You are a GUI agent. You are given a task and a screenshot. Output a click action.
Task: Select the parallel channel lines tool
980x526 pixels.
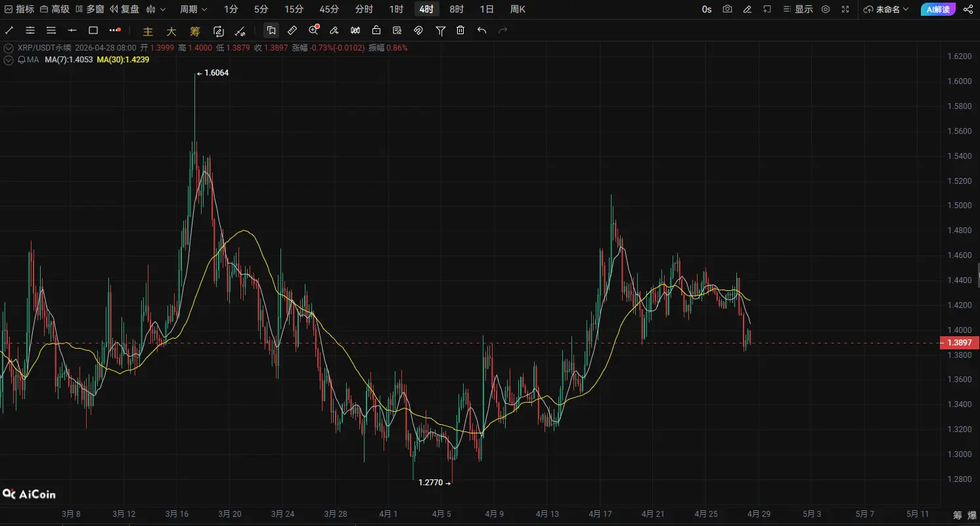coord(30,30)
